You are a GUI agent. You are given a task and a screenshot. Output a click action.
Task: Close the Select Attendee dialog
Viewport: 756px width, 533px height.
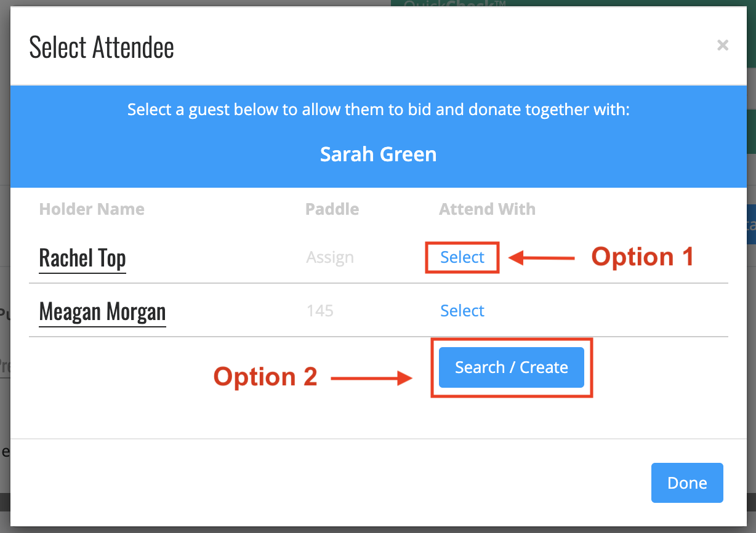tap(723, 45)
